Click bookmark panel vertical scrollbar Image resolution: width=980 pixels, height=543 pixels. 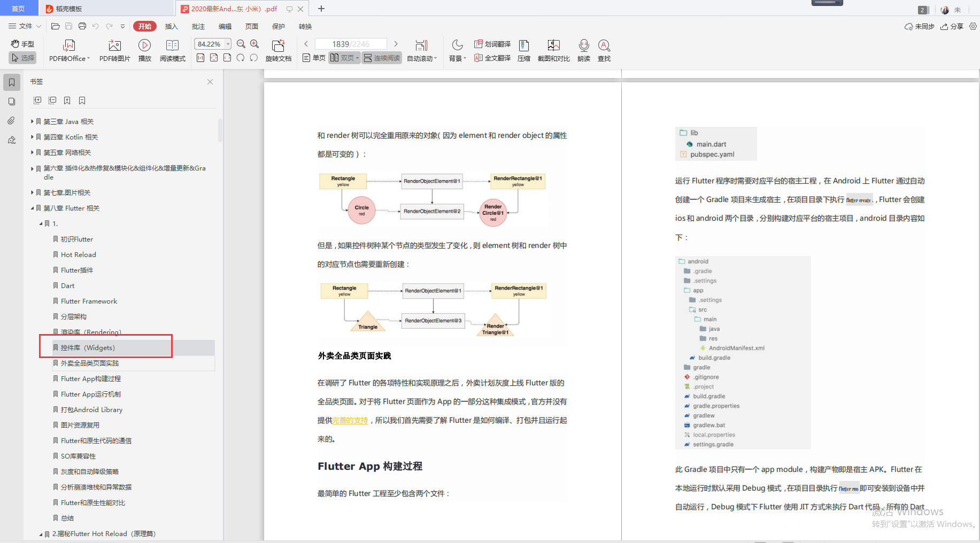(x=220, y=130)
